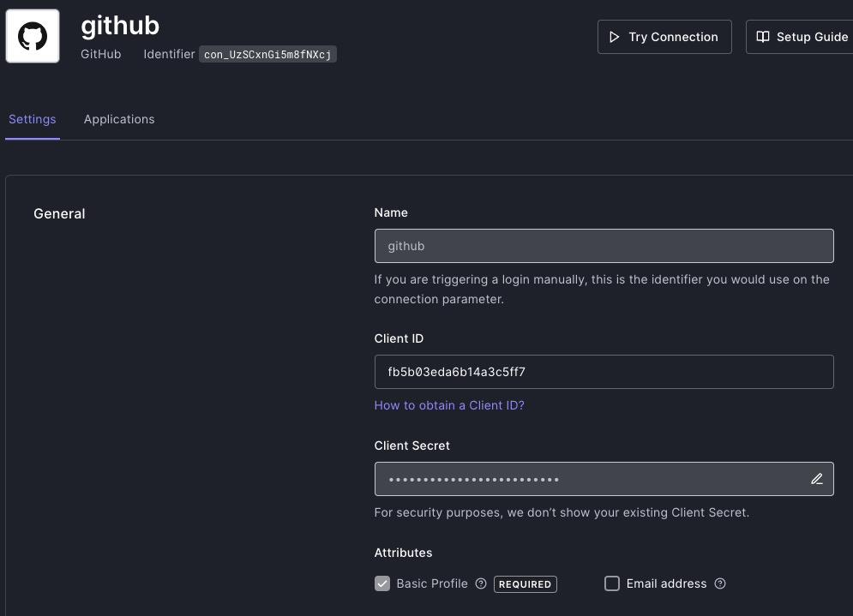
Task: Click the book icon in Setup Guide
Action: click(x=763, y=37)
